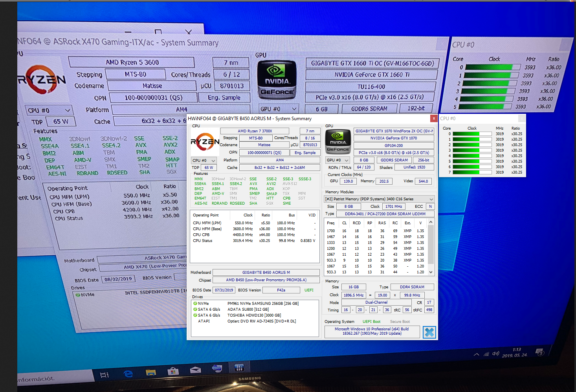Click the BIOS Version F42a field

[281, 290]
